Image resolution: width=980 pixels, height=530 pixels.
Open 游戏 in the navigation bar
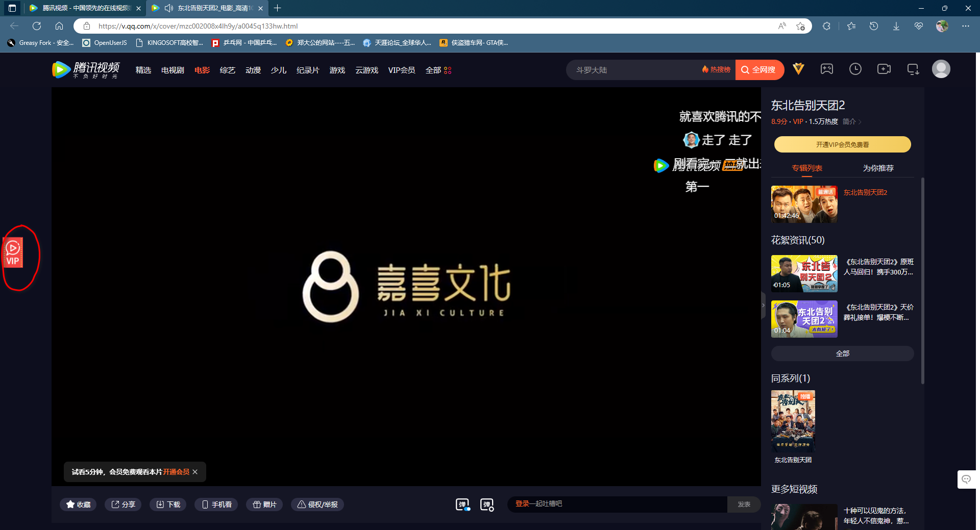coord(337,70)
